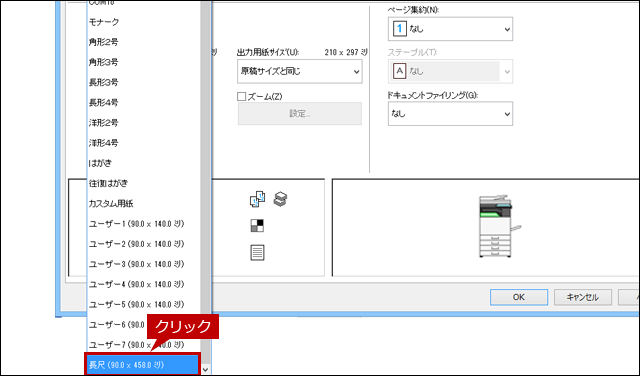The width and height of the screenshot is (640, 376).
Task: Select 洋形4号 envelope option
Action: [144, 143]
